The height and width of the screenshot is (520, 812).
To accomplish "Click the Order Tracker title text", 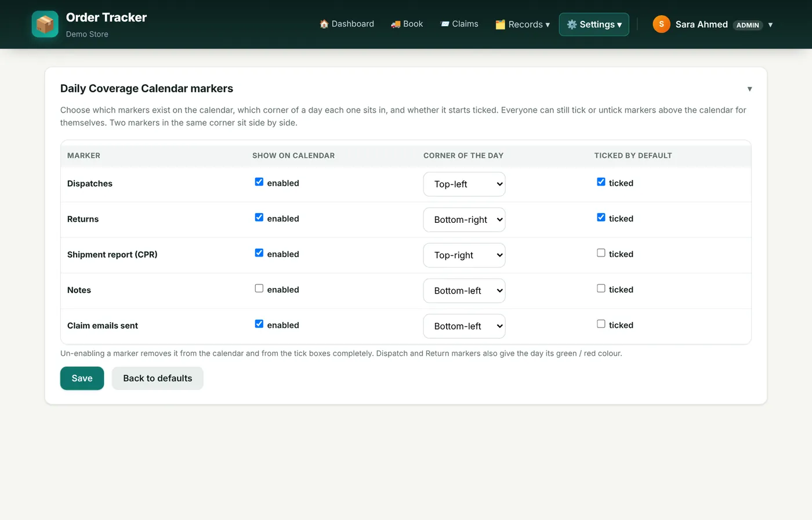I will tap(106, 17).
